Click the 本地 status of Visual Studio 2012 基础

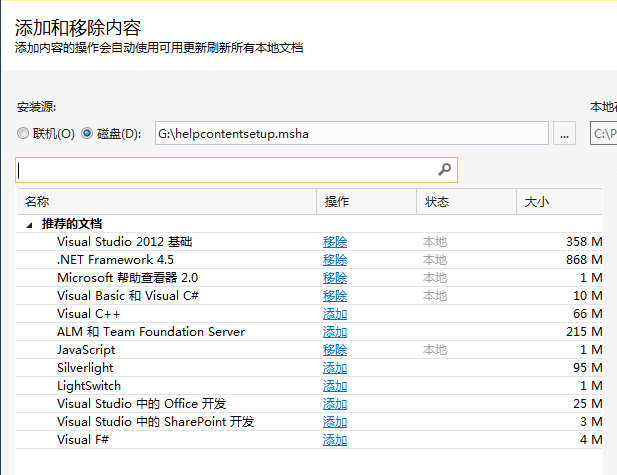click(435, 242)
